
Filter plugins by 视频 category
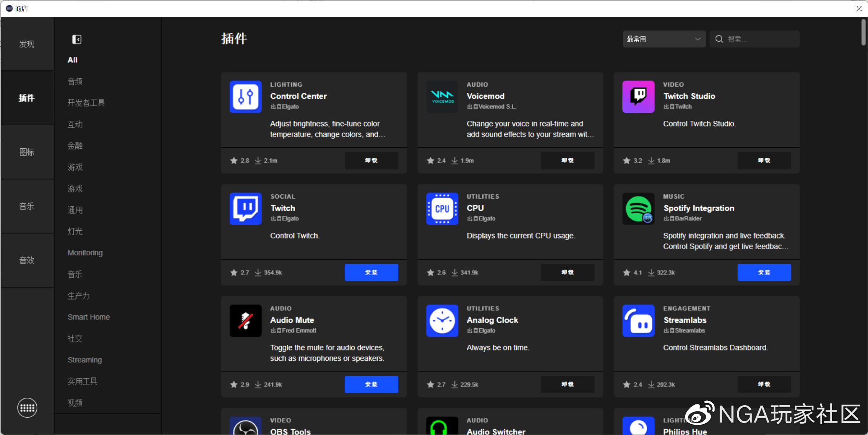click(x=75, y=403)
